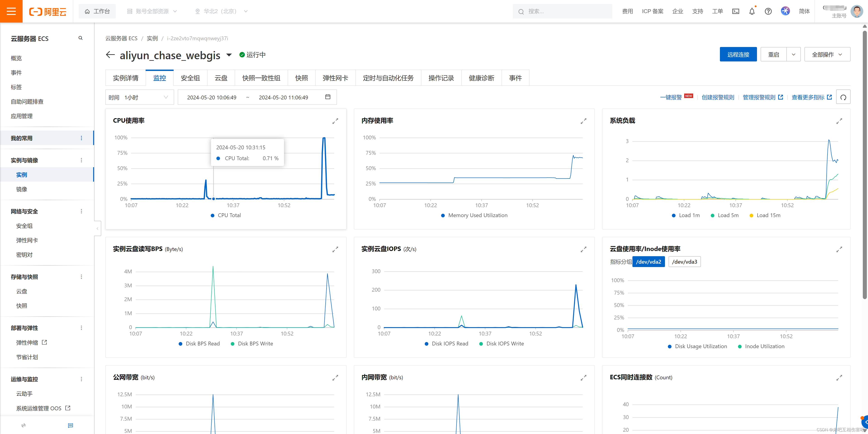The image size is (868, 434).
Task: Select the /dev/vda3 metric group toggle
Action: [x=684, y=262]
